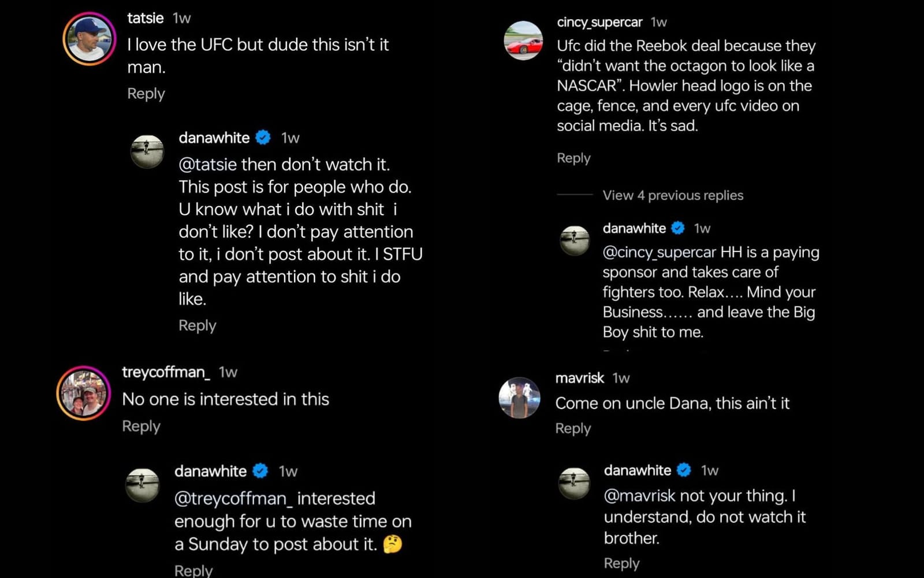Click the @cincy_supercar mention

click(x=659, y=251)
